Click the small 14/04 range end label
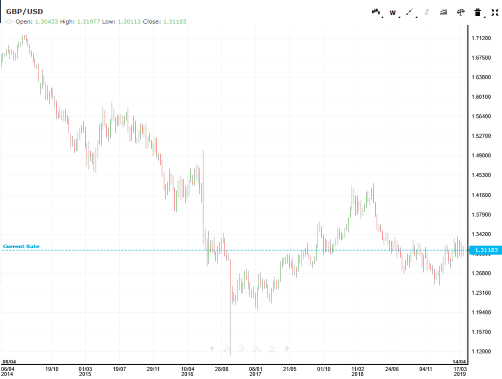 tap(459, 362)
